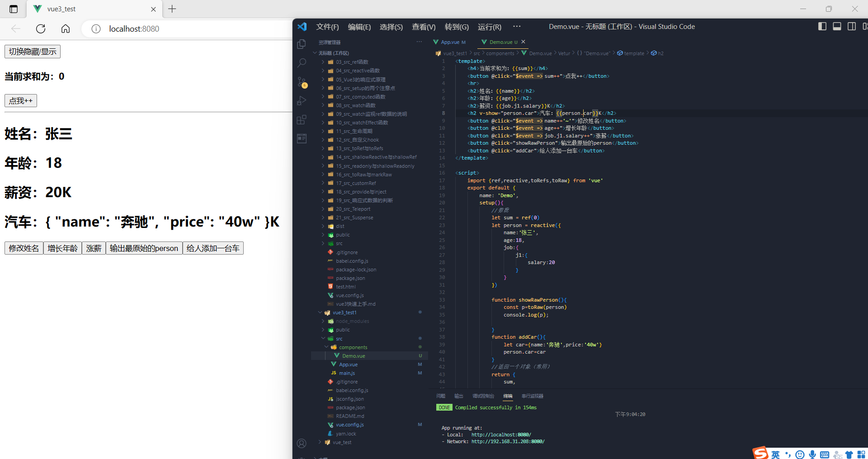Click the Sogou input method S logo
Viewport: 868px width, 459px height.
(760, 453)
